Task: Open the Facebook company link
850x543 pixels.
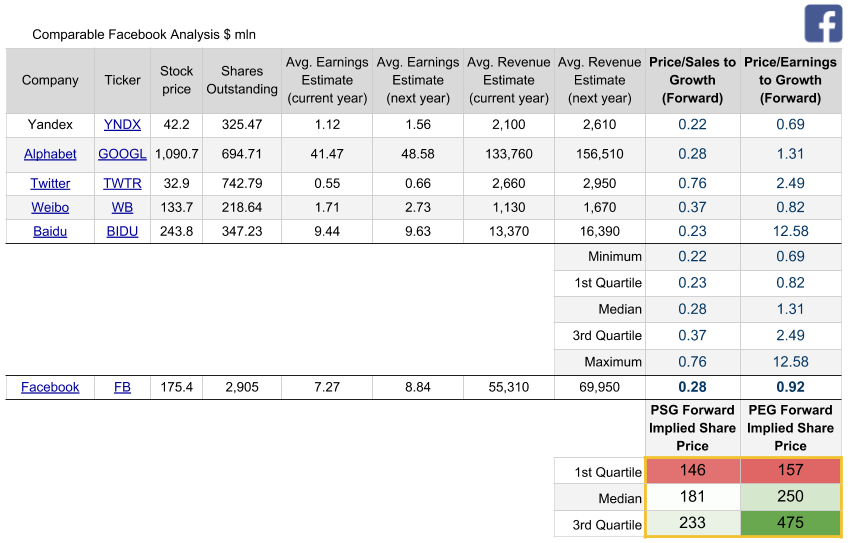Action: tap(50, 387)
